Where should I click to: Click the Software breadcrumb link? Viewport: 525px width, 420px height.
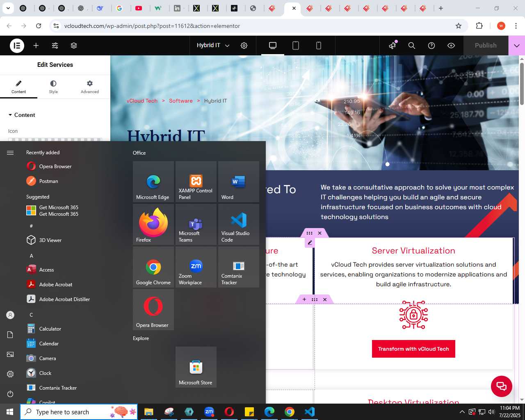[181, 100]
